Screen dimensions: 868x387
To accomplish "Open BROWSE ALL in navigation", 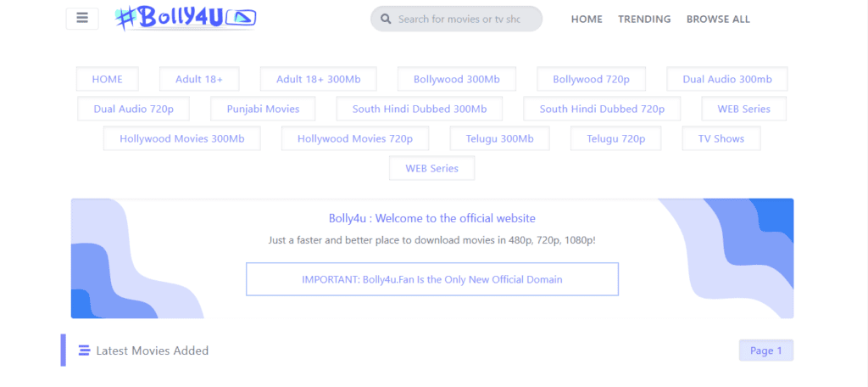I will (718, 20).
